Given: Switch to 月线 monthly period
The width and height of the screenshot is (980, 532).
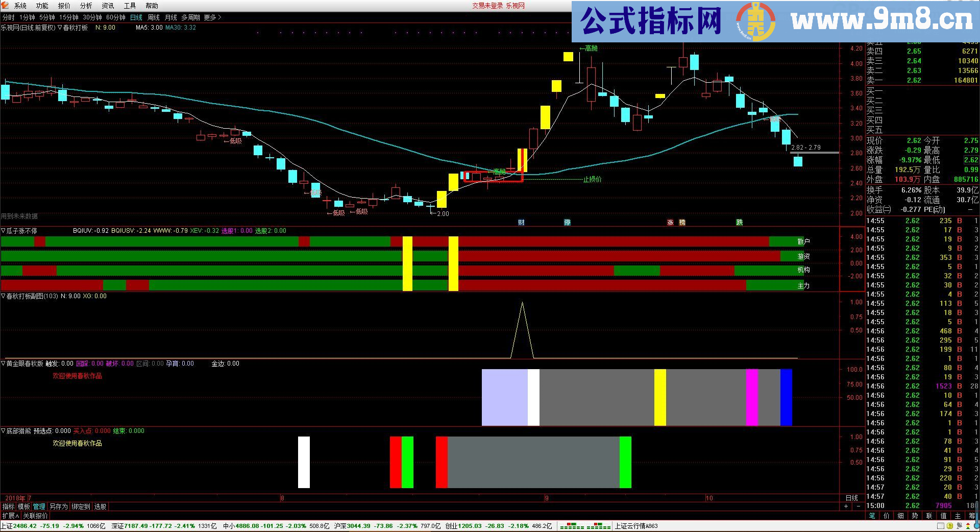Looking at the screenshot, I should (x=171, y=17).
